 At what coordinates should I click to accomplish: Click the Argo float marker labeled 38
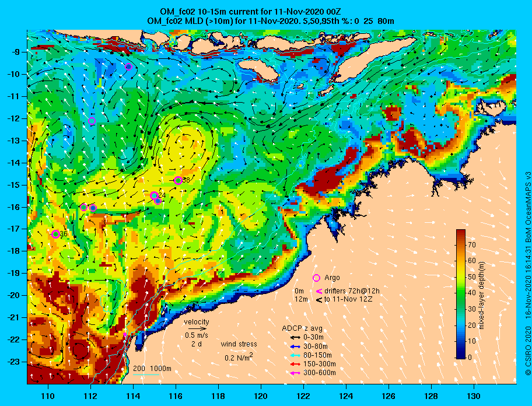click(x=178, y=180)
